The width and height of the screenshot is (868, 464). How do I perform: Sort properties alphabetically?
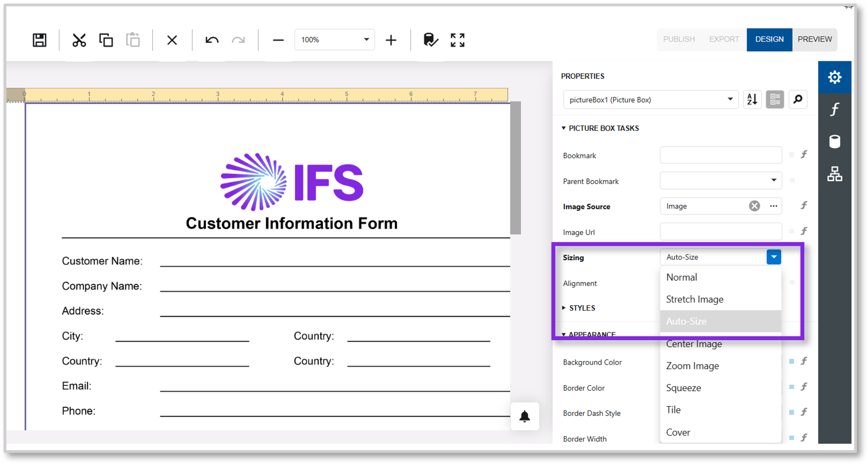(x=753, y=99)
